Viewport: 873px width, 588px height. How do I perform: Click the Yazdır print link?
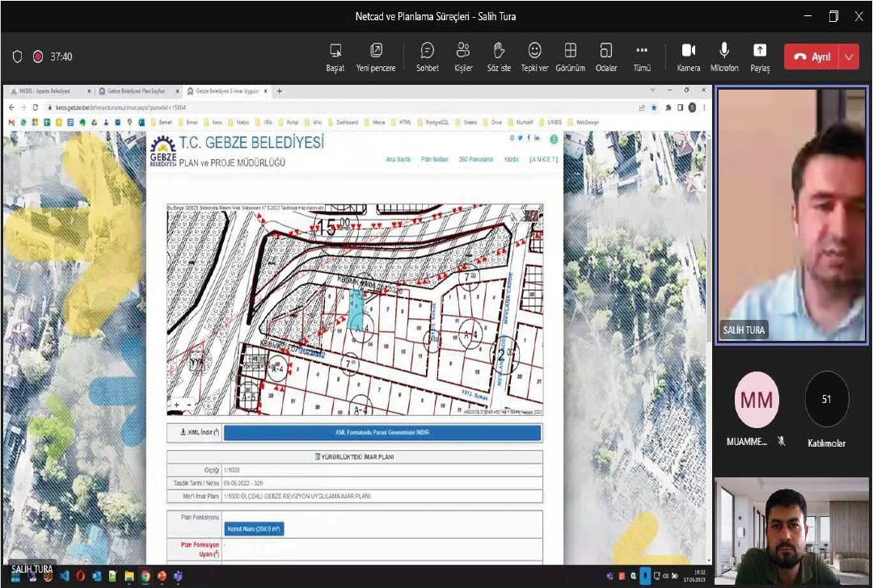pyautogui.click(x=511, y=160)
